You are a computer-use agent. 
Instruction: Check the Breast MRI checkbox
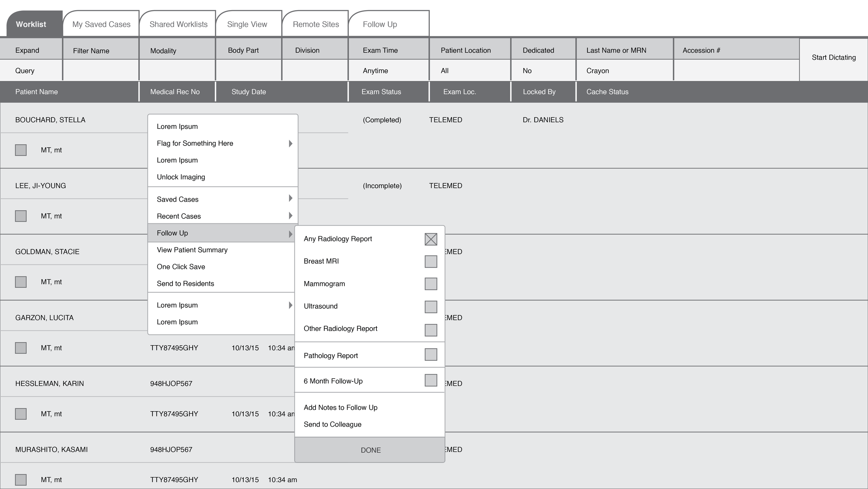(x=431, y=262)
